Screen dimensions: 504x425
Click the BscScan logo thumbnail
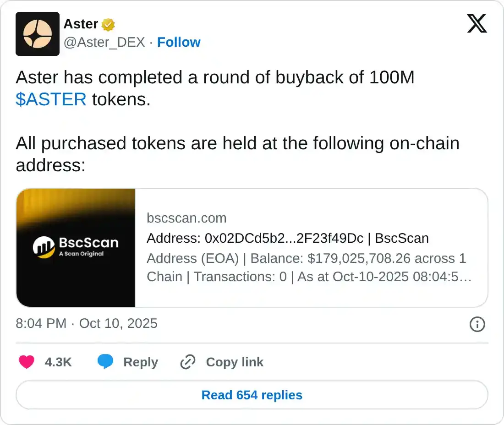point(76,248)
